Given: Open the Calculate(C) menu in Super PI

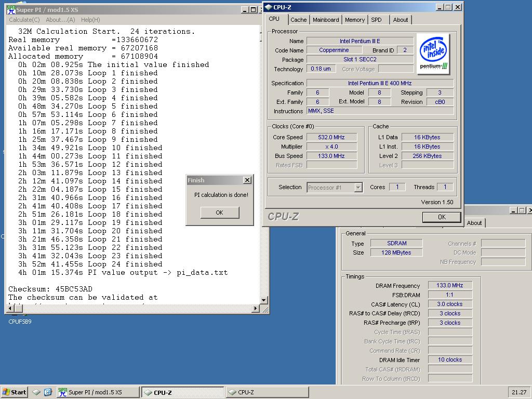Looking at the screenshot, I should click(x=24, y=20).
